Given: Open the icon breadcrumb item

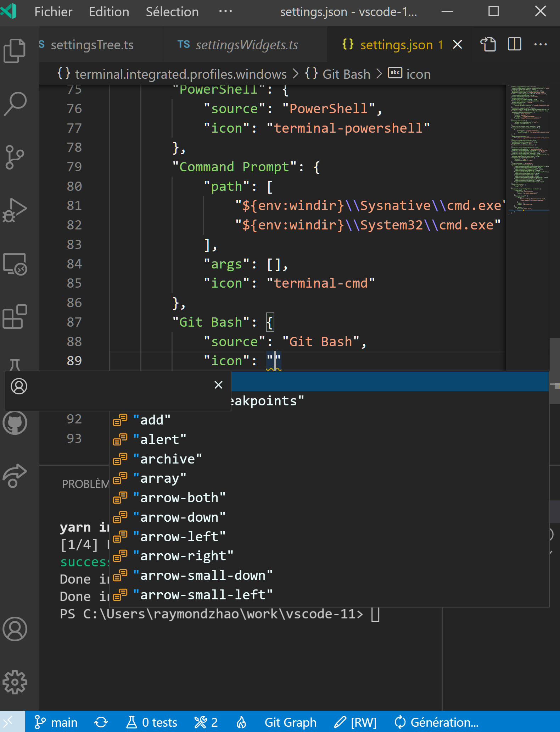Looking at the screenshot, I should (x=409, y=74).
